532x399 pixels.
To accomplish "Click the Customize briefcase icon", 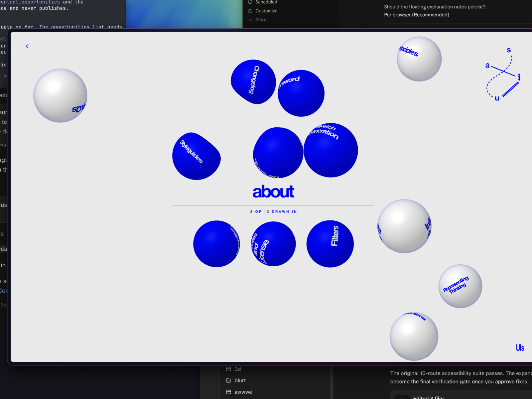I will click(x=250, y=11).
